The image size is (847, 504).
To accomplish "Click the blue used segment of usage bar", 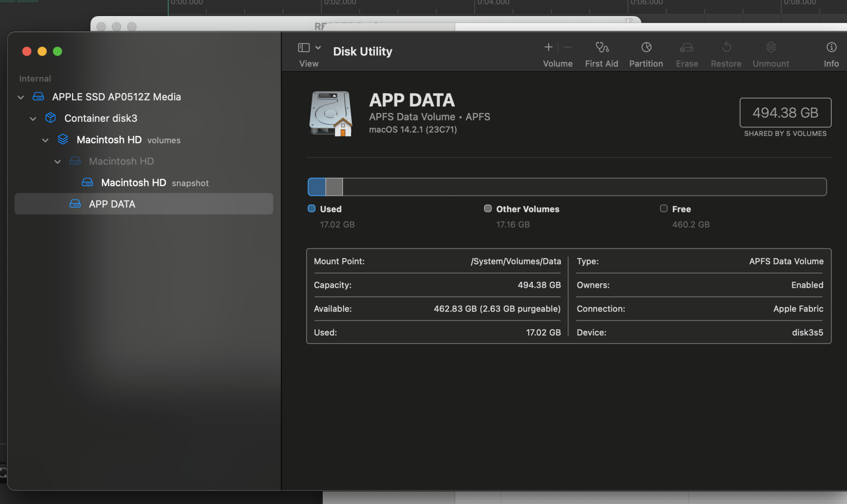I will (317, 187).
